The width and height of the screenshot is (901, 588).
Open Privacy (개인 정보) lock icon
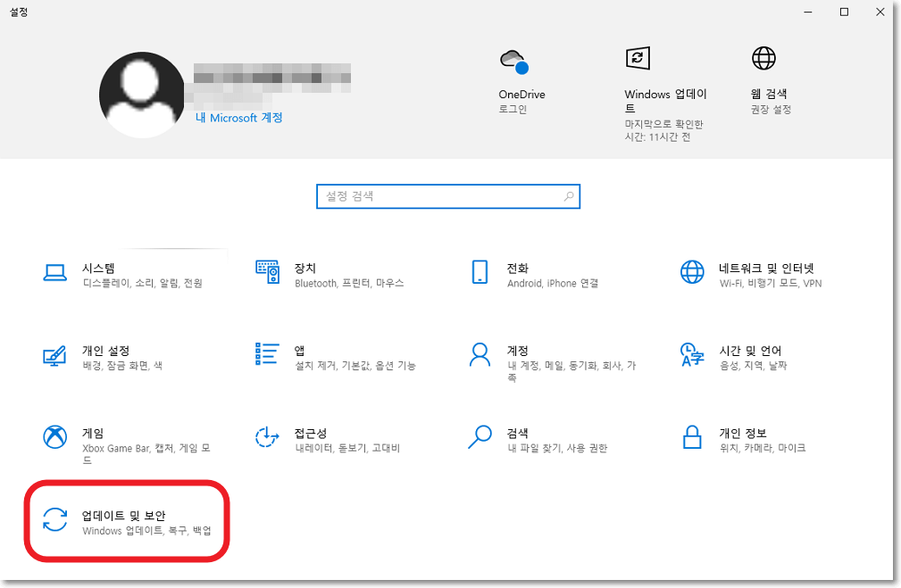692,437
